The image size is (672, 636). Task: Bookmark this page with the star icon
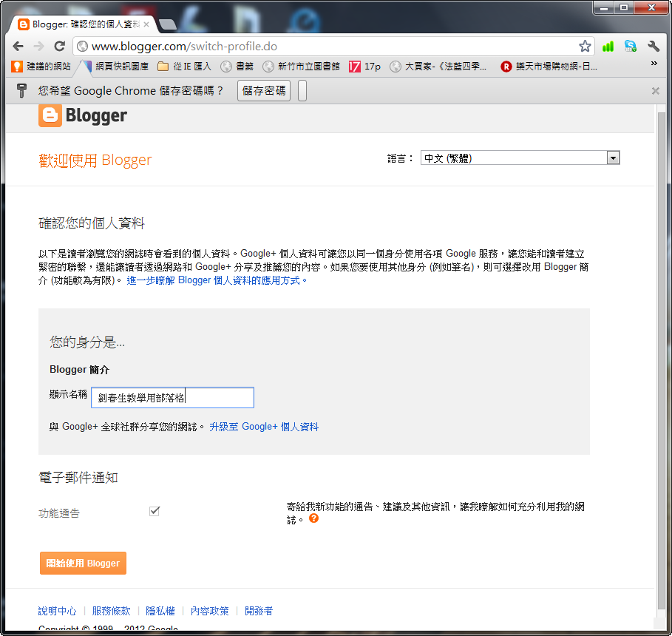tap(585, 47)
